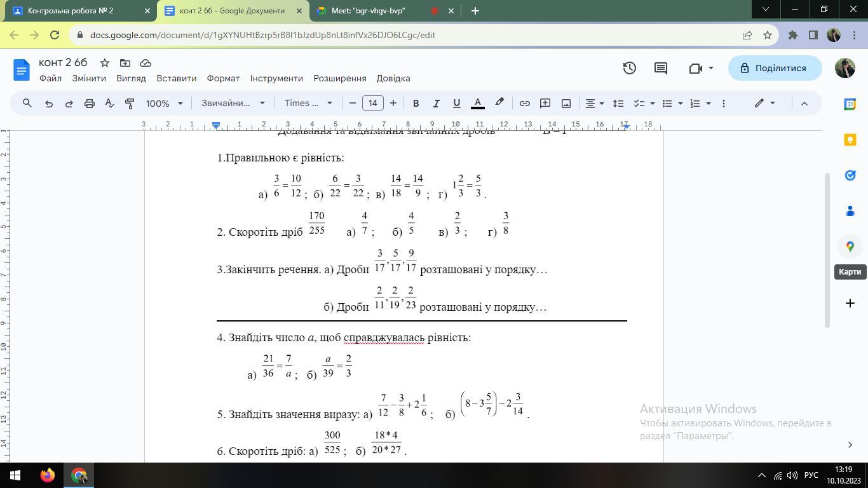Redo the last action
The image size is (868, 488).
[69, 103]
